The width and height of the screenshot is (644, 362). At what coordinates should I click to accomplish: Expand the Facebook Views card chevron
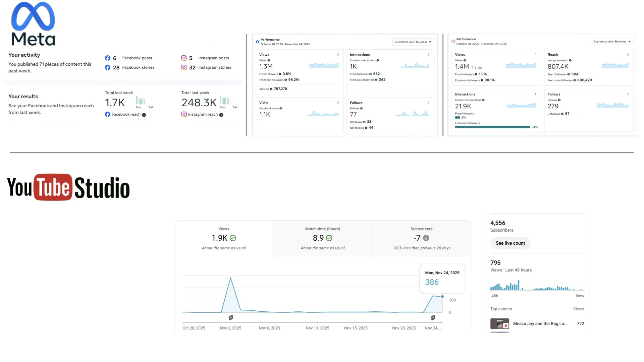[338, 55]
